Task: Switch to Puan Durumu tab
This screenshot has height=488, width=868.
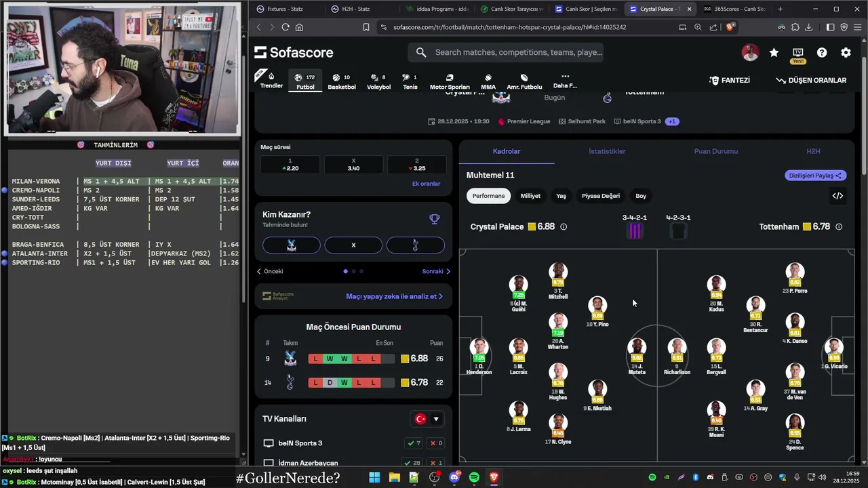Action: click(x=715, y=151)
